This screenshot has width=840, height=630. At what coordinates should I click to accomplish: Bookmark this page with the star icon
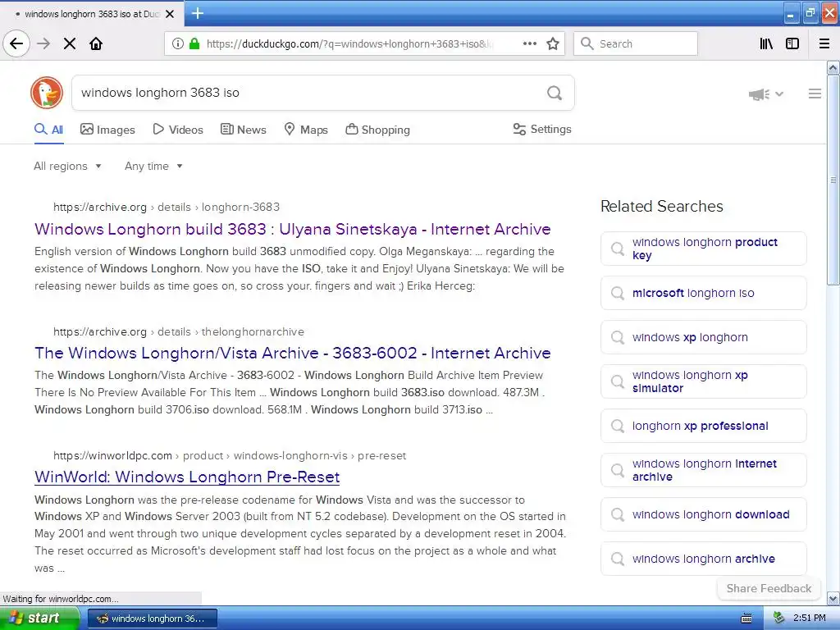click(553, 43)
